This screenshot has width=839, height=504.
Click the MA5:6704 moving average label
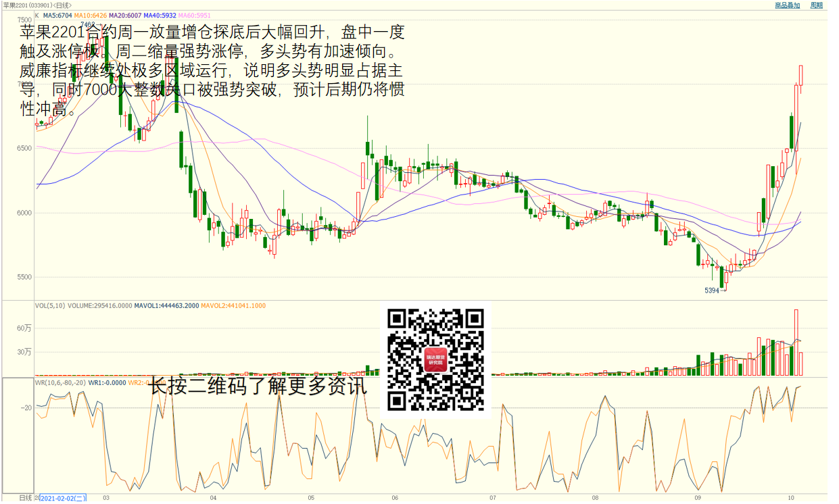[x=57, y=15]
